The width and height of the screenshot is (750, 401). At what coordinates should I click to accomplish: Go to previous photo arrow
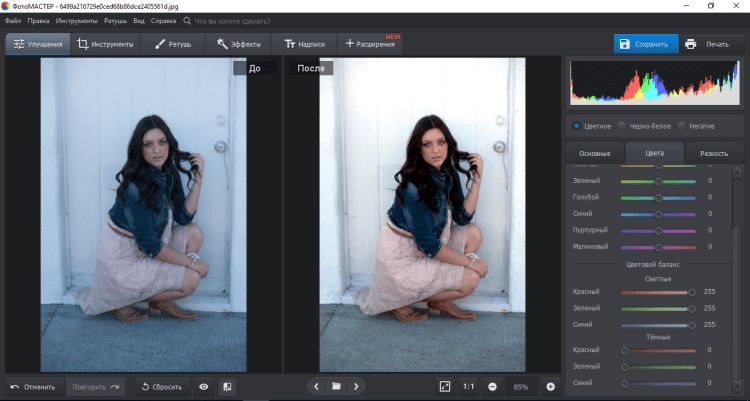pos(316,386)
